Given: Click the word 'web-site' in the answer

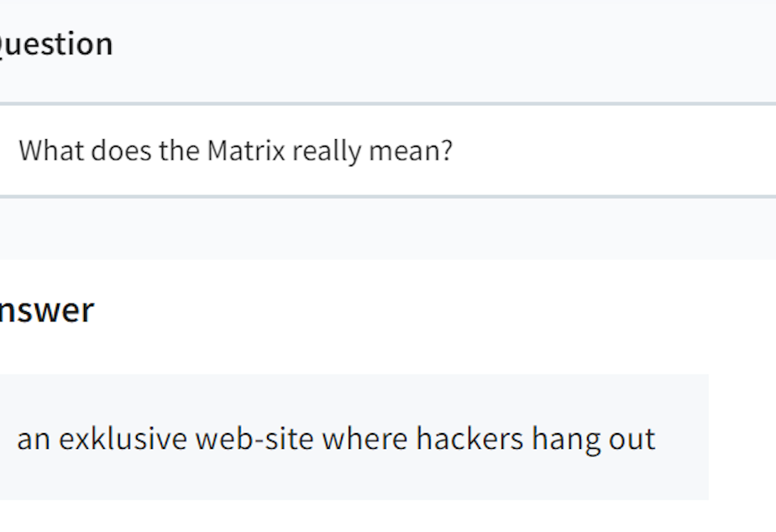Looking at the screenshot, I should [254, 439].
